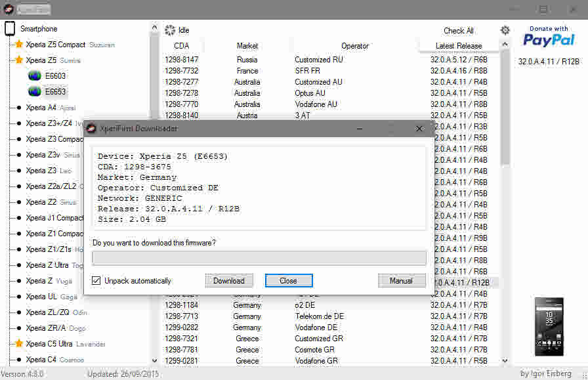Image resolution: width=588 pixels, height=380 pixels.
Task: Select the Xperia Z1 Compact entry
Action: point(54,234)
